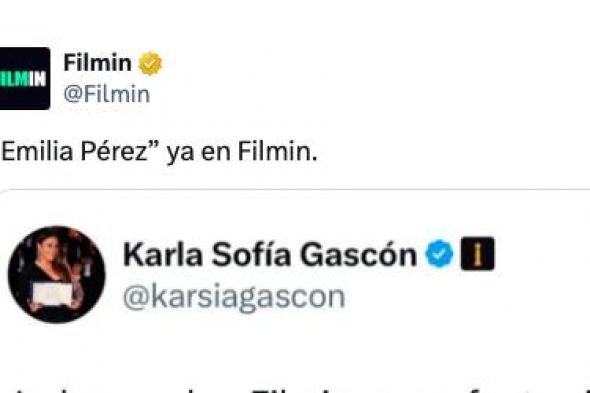Viewport: 590px width, 393px height.
Task: Click the white 'IN' letters in Filmin logo
Action: click(38, 79)
